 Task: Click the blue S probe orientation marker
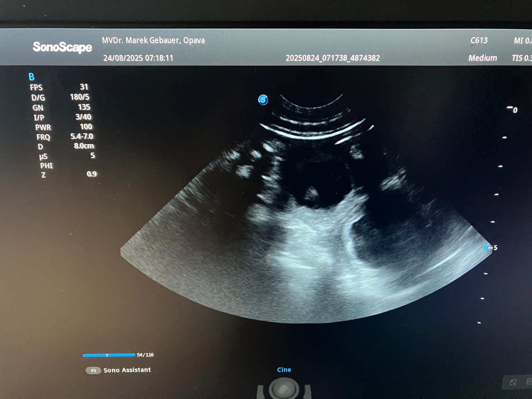click(263, 100)
